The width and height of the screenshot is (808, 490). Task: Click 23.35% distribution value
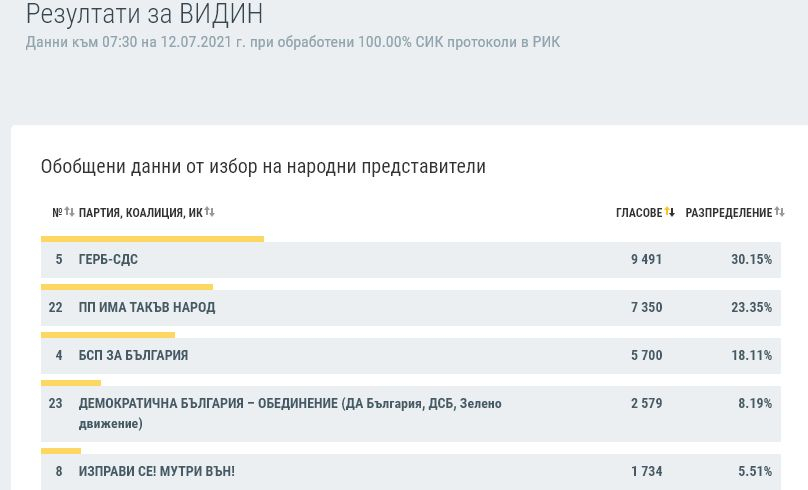click(x=752, y=308)
